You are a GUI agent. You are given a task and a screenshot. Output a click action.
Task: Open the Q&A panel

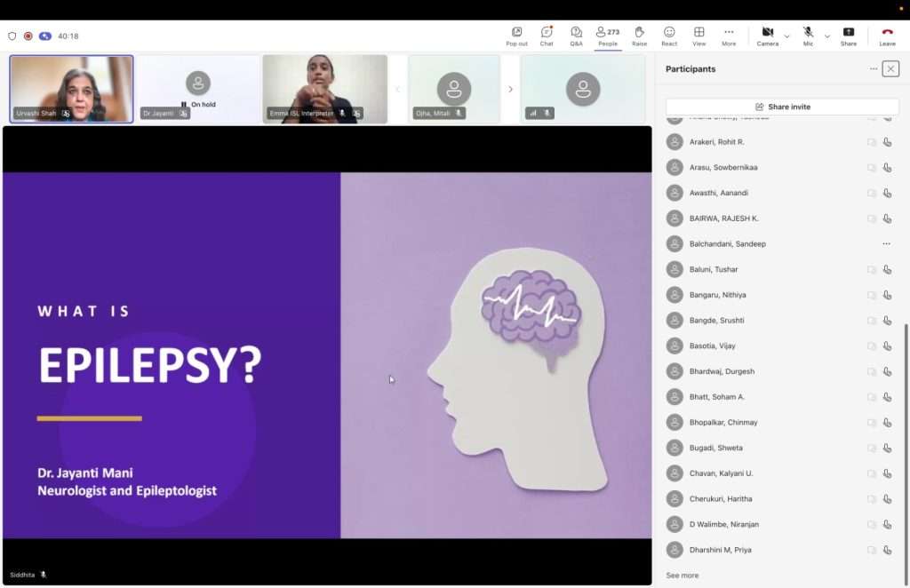pyautogui.click(x=576, y=36)
